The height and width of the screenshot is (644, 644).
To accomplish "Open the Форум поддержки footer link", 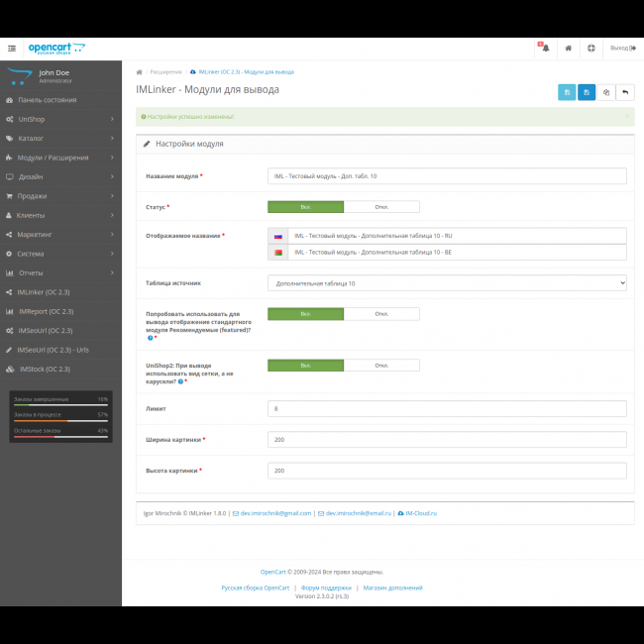I will click(326, 588).
